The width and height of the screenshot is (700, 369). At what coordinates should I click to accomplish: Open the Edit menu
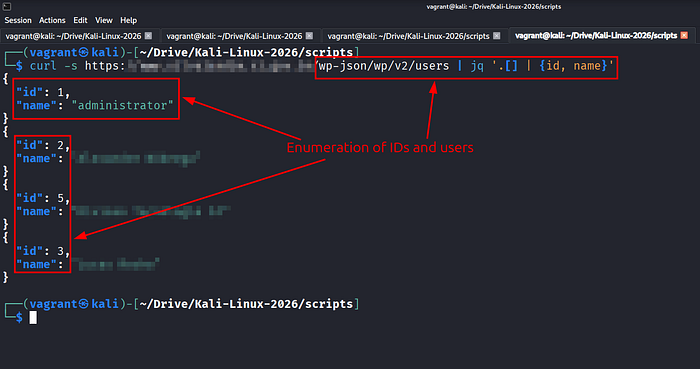pos(80,20)
